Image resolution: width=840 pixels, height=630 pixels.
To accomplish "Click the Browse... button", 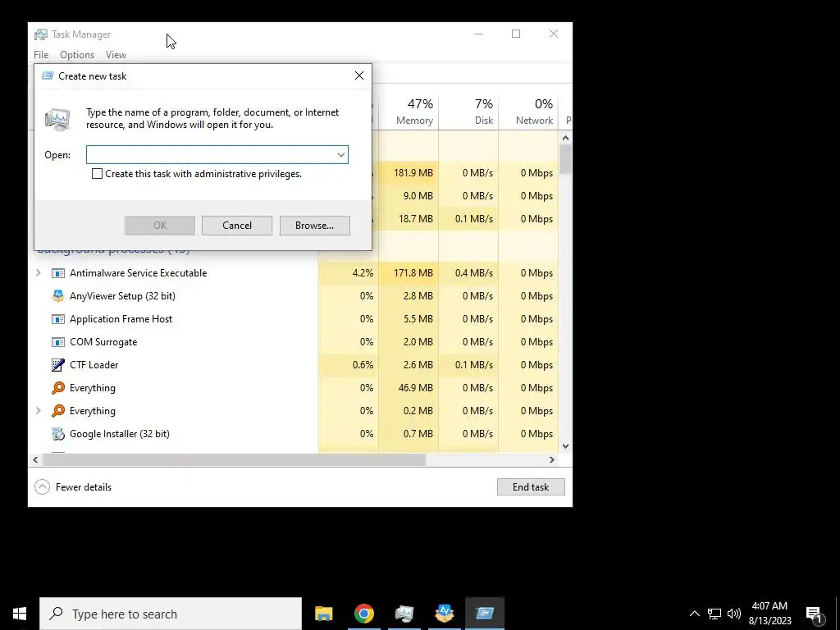I will 314,226.
